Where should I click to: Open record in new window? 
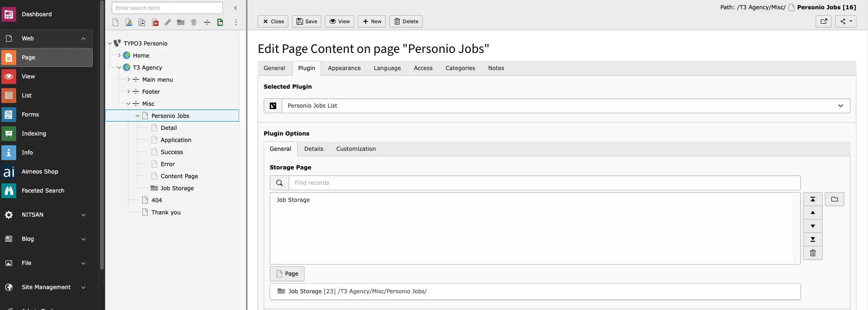(824, 21)
